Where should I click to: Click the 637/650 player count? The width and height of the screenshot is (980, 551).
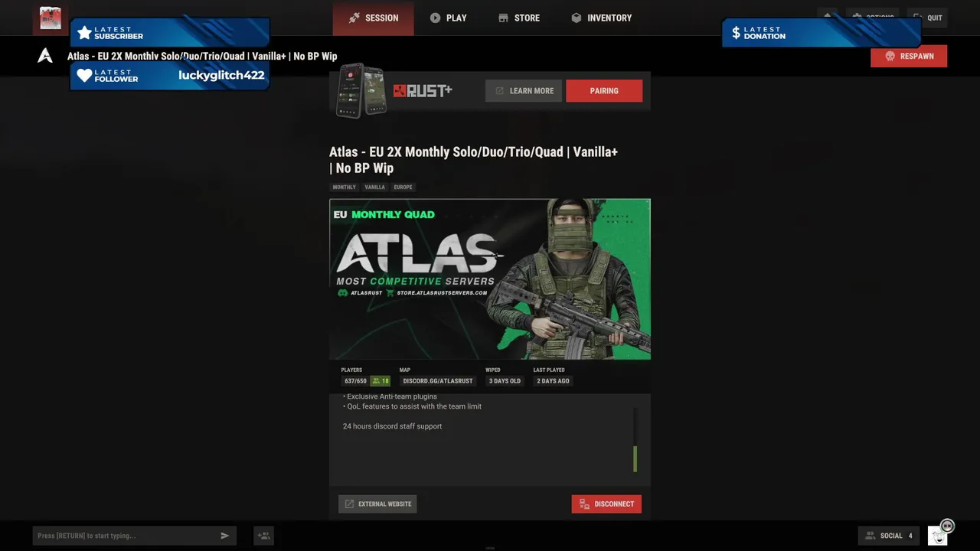click(355, 381)
